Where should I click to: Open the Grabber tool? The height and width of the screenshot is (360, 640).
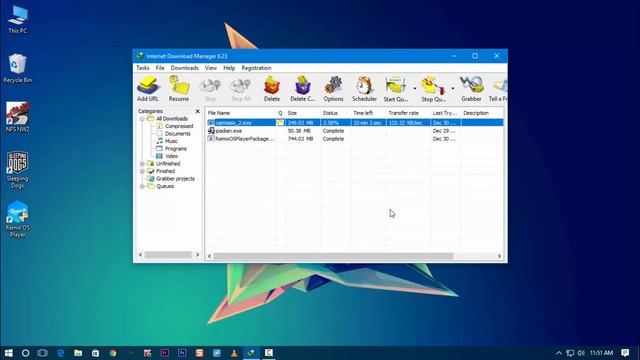471,89
